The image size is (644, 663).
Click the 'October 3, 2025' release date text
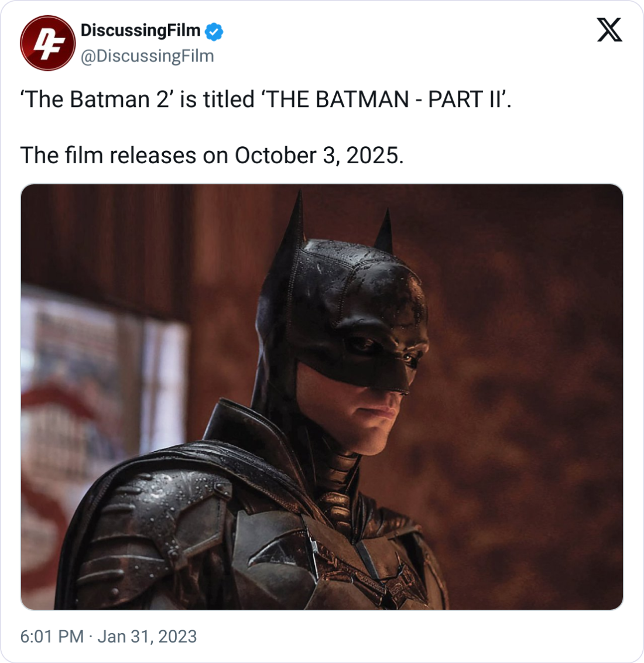click(x=318, y=155)
